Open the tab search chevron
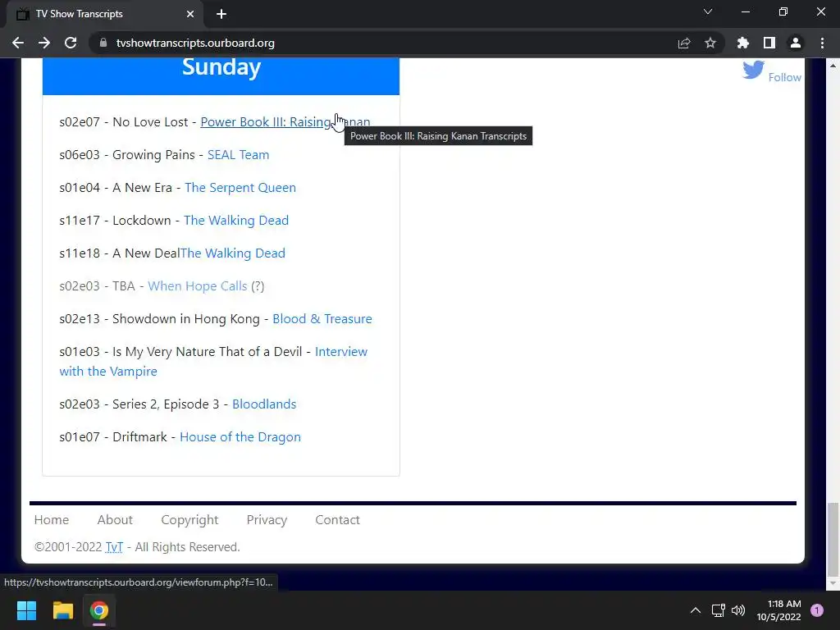This screenshot has height=630, width=840. (x=708, y=11)
